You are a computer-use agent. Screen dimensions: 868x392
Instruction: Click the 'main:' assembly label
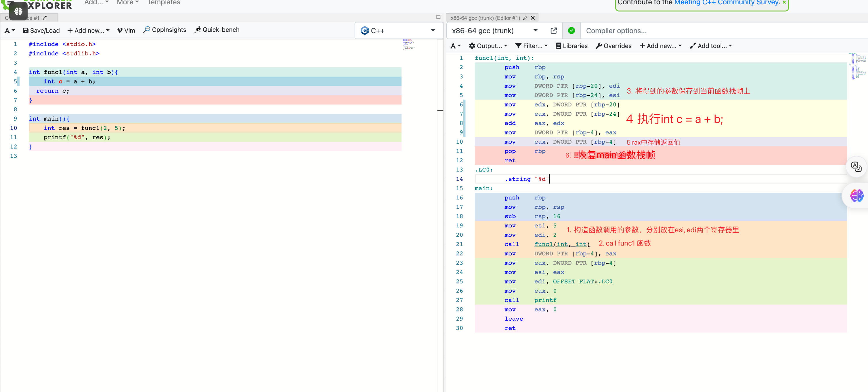tap(483, 189)
